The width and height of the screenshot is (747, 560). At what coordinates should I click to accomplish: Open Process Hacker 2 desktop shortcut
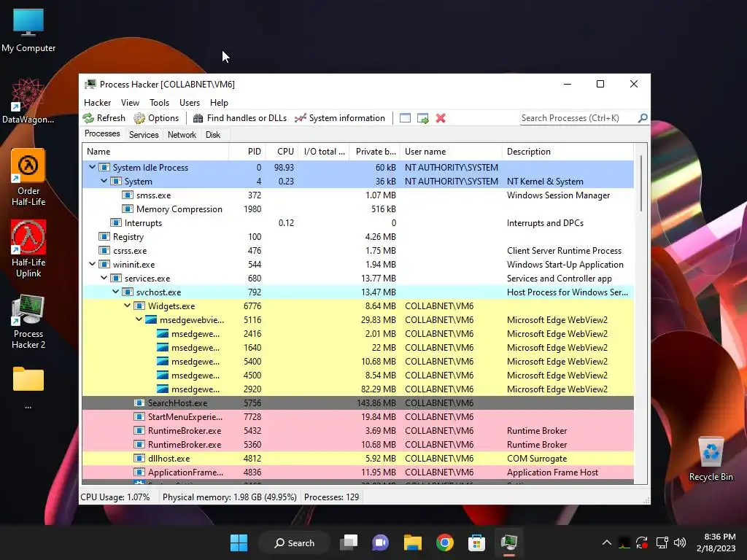pos(28,322)
